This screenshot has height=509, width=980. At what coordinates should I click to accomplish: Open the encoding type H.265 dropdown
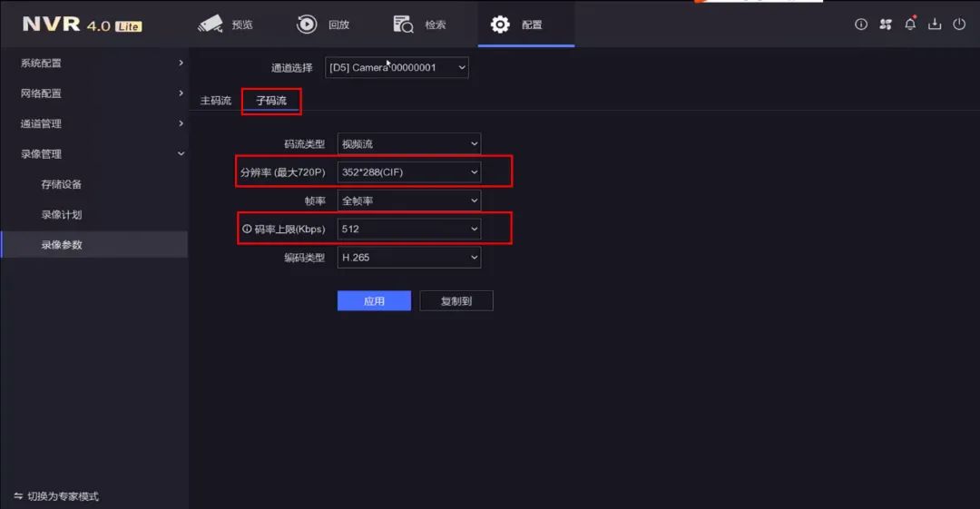click(x=408, y=258)
